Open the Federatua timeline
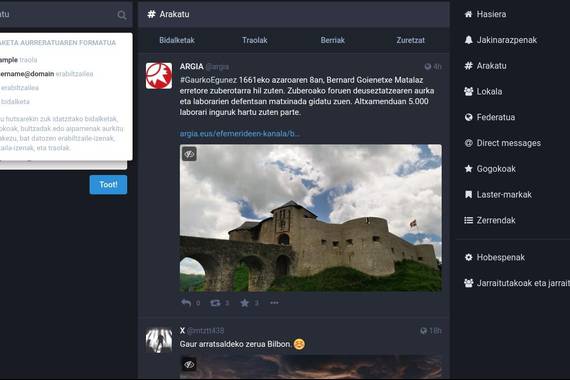 coord(490,117)
